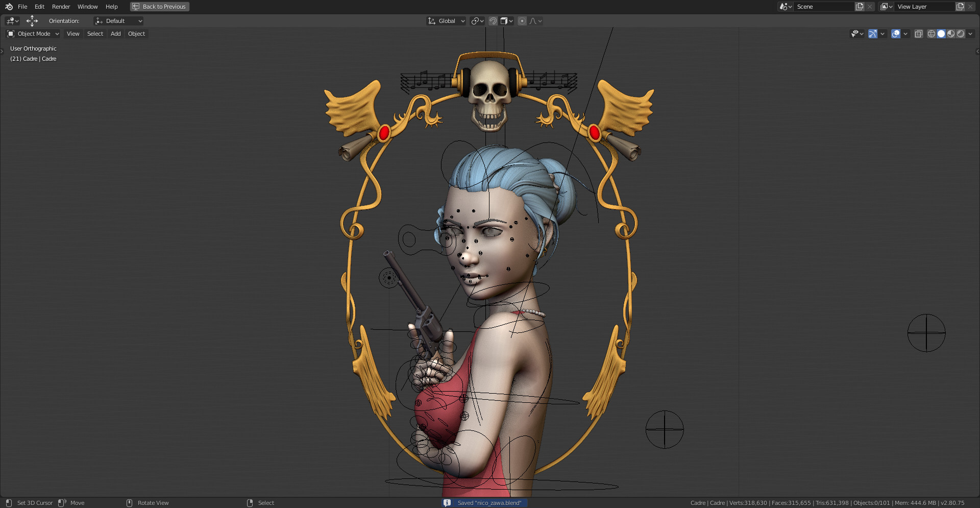
Task: Expand the left toolbar region arrow
Action: [2, 51]
